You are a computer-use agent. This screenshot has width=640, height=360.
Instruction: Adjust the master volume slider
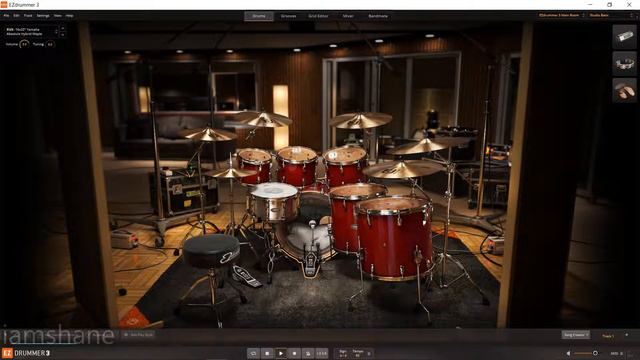pyautogui.click(x=586, y=353)
